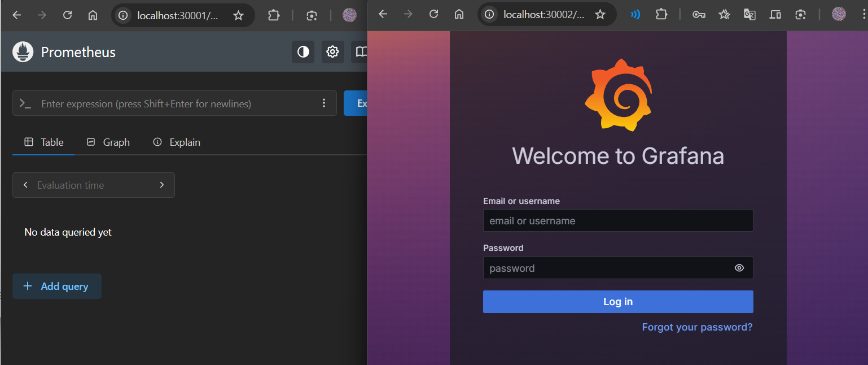Focus the Prometheus expression input field
This screenshot has width=868, height=365.
pos(174,103)
